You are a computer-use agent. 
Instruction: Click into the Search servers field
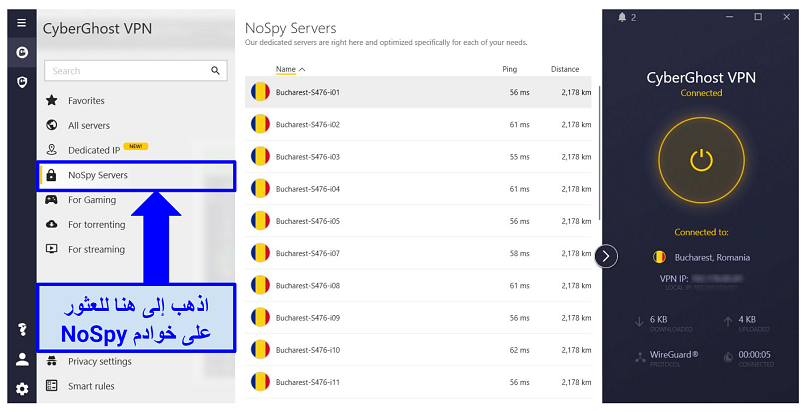tap(136, 71)
